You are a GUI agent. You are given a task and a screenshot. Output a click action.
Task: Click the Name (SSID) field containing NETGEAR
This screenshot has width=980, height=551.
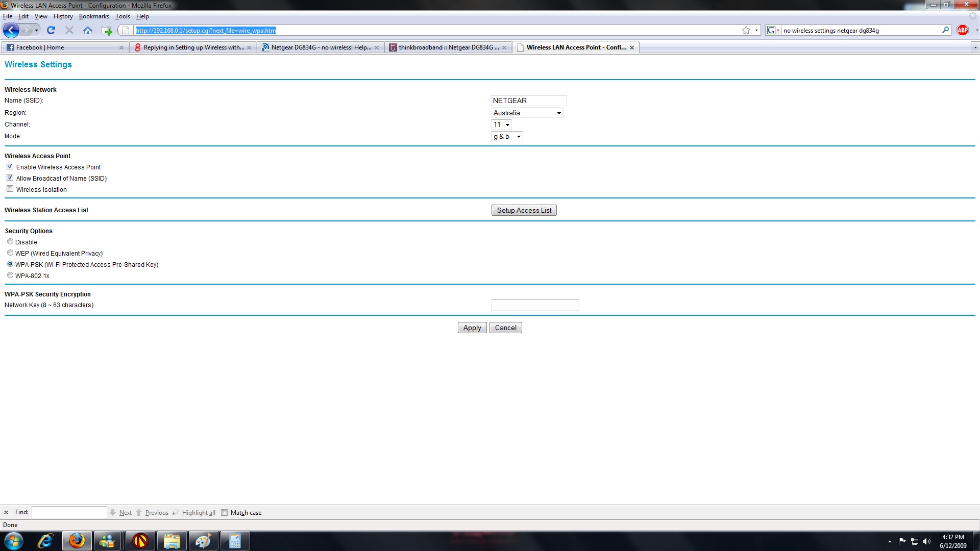(x=529, y=101)
